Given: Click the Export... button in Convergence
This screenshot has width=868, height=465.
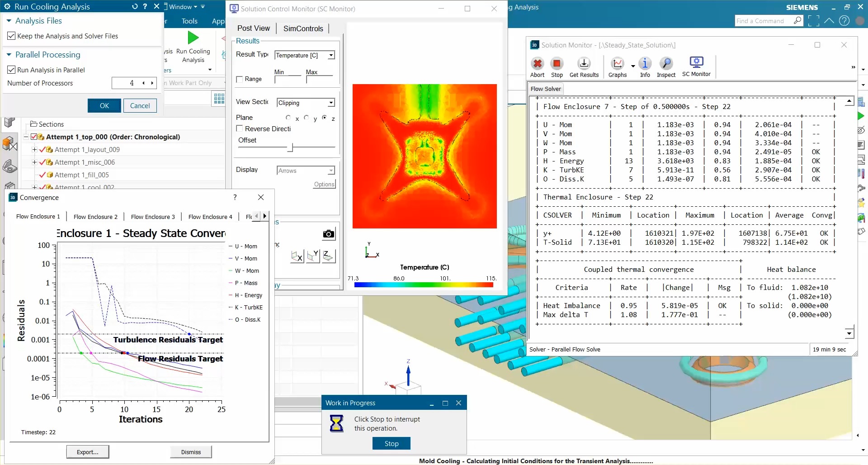Looking at the screenshot, I should 88,452.
